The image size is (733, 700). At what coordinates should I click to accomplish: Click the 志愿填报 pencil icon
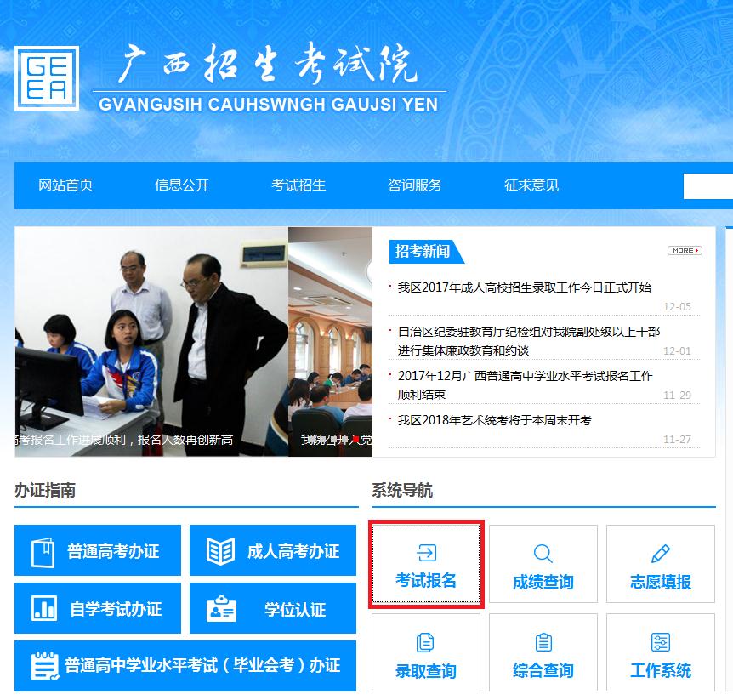click(x=661, y=554)
